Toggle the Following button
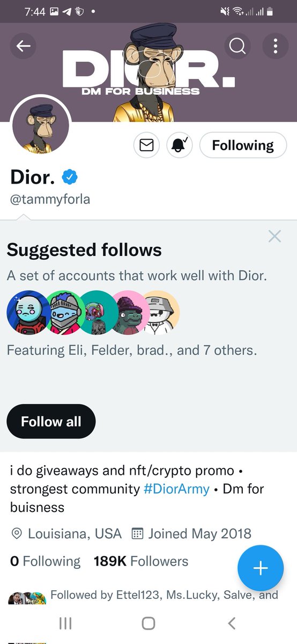This screenshot has height=644, width=297. (243, 145)
